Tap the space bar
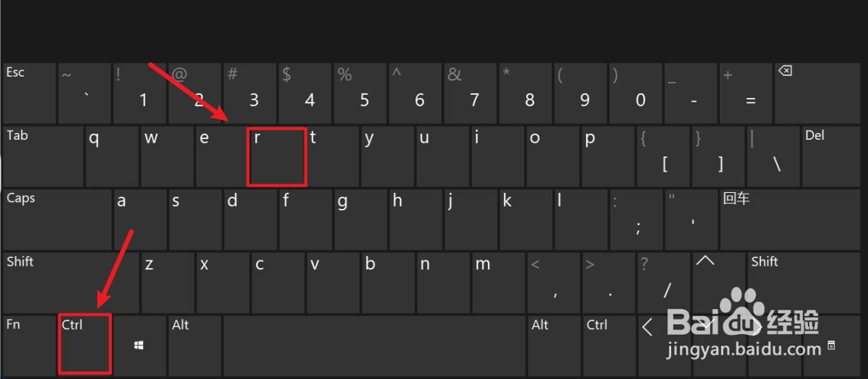 tap(374, 346)
